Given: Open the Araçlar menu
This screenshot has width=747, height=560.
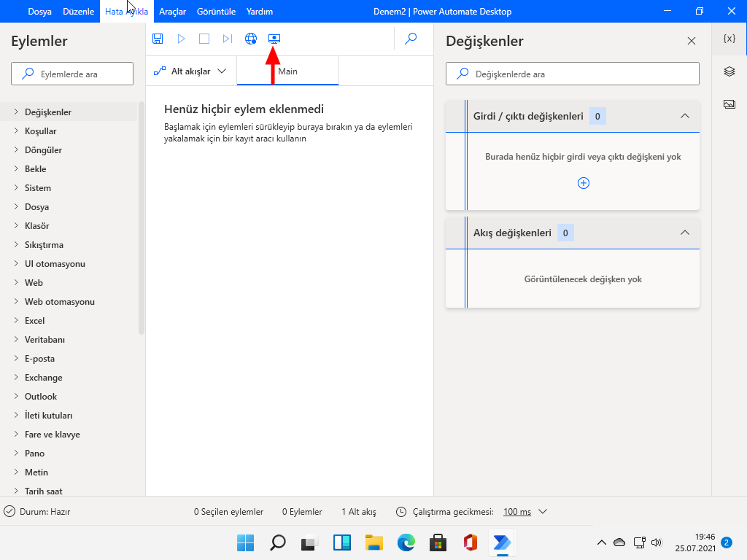Looking at the screenshot, I should point(172,11).
